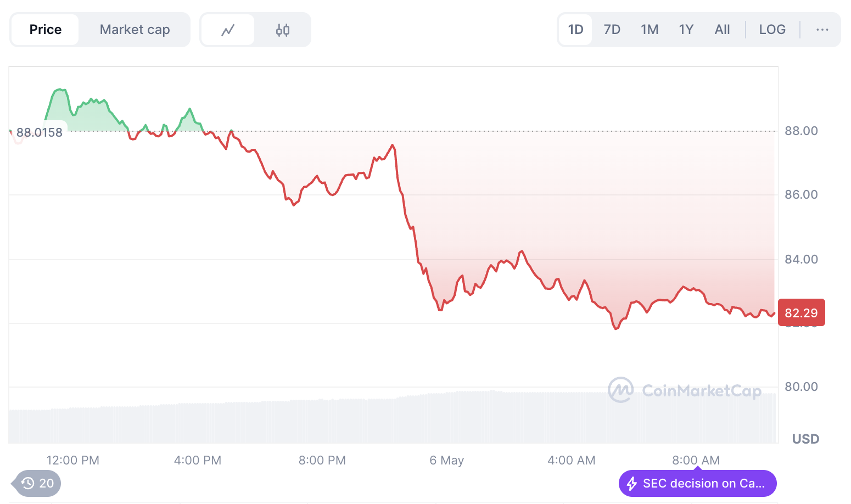Image resolution: width=851 pixels, height=504 pixels.
Task: Switch to the Market cap tab
Action: (135, 30)
